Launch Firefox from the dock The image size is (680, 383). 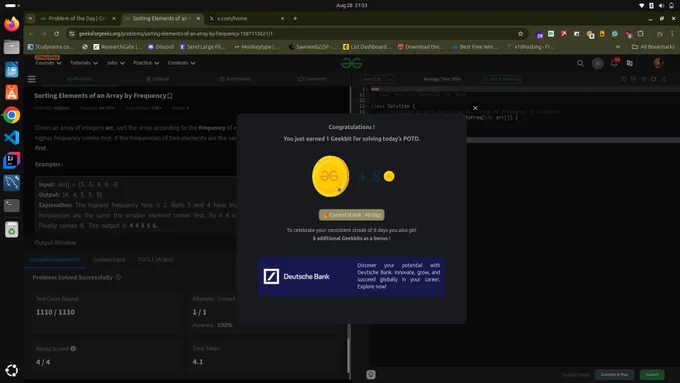12,23
